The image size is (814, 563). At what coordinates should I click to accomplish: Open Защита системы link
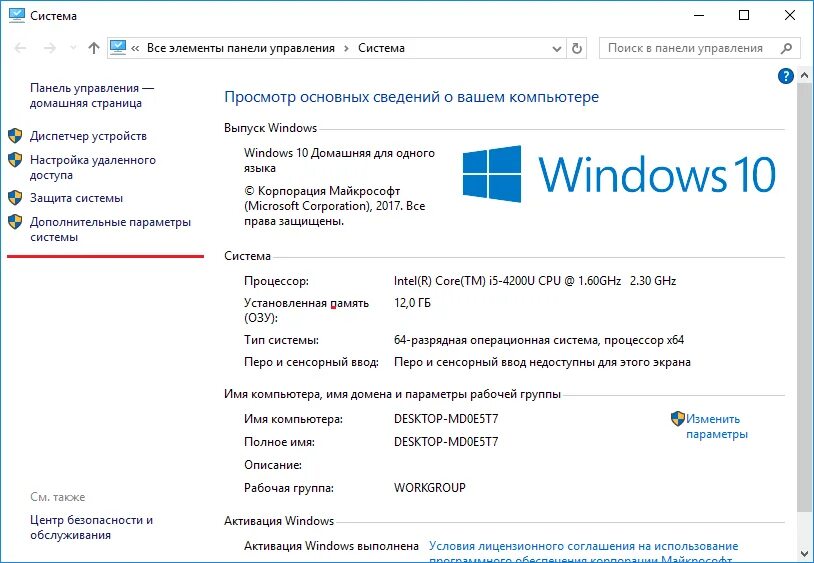76,198
